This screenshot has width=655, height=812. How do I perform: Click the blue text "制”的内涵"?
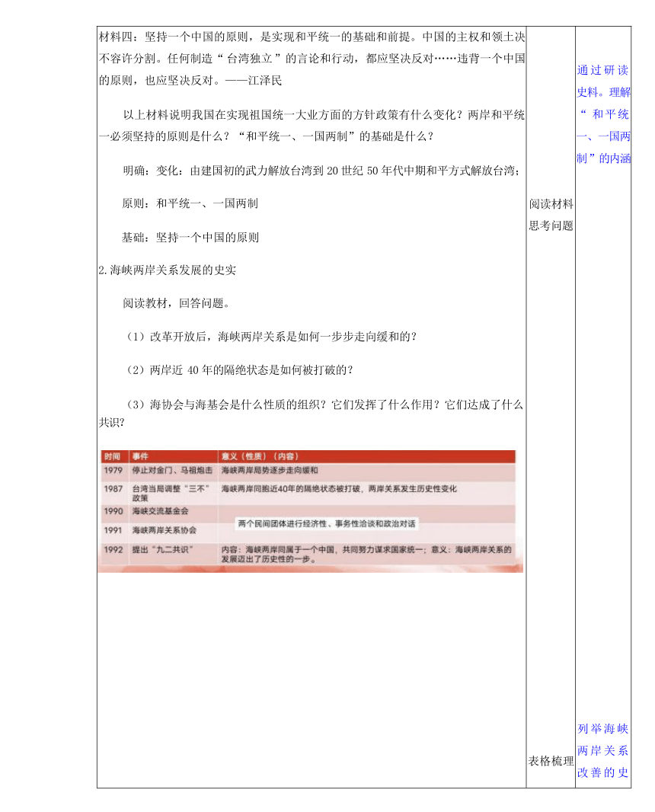point(604,158)
